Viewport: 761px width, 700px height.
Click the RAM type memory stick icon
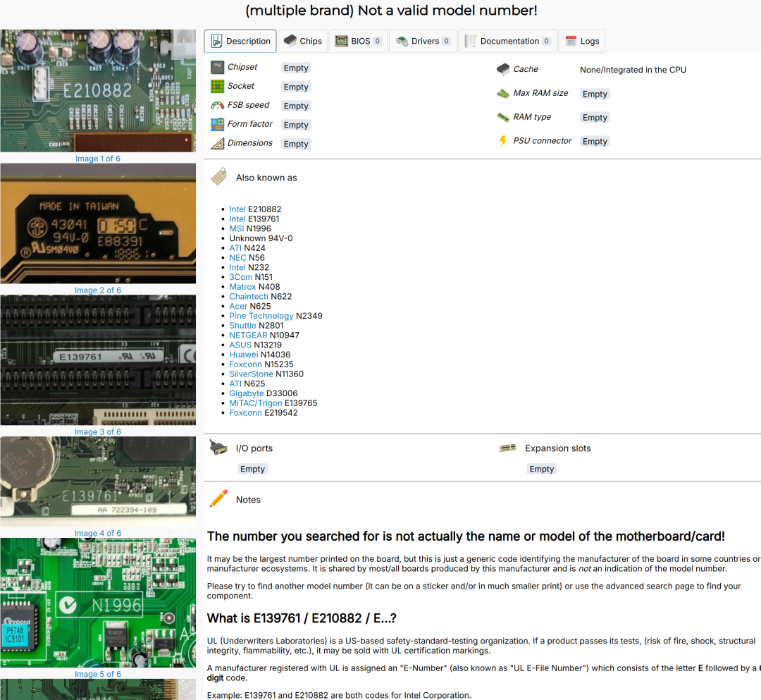(x=503, y=117)
